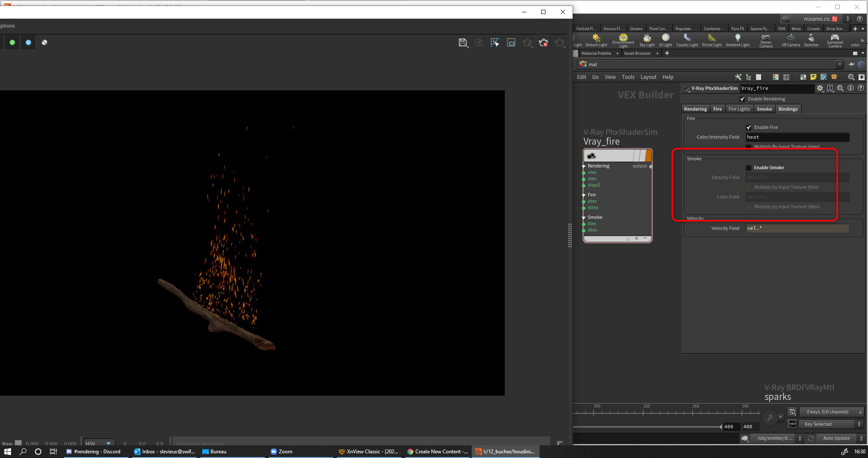Open the shelf tabs dropdown arrow
Viewport: 868px width, 458px height.
point(863,29)
